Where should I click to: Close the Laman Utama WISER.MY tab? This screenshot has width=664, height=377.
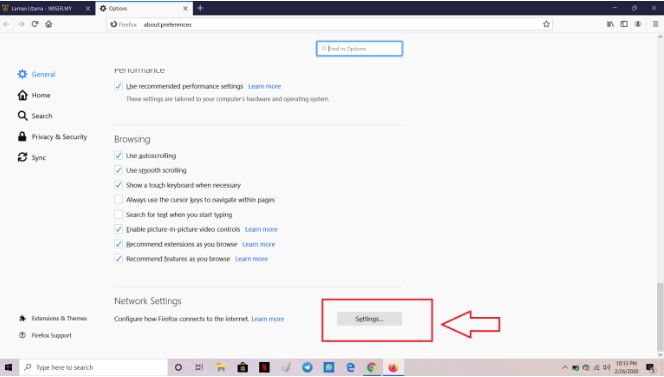(x=88, y=8)
